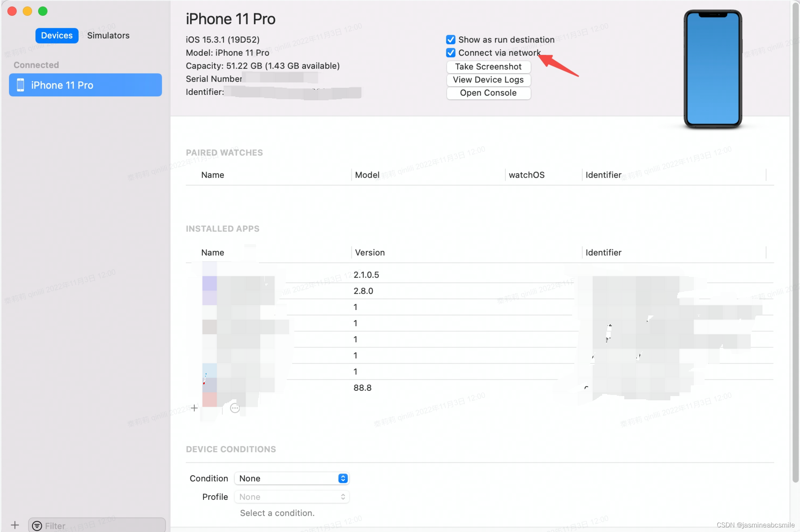This screenshot has width=800, height=532.
Task: Click the green zoom window button
Action: tap(43, 11)
